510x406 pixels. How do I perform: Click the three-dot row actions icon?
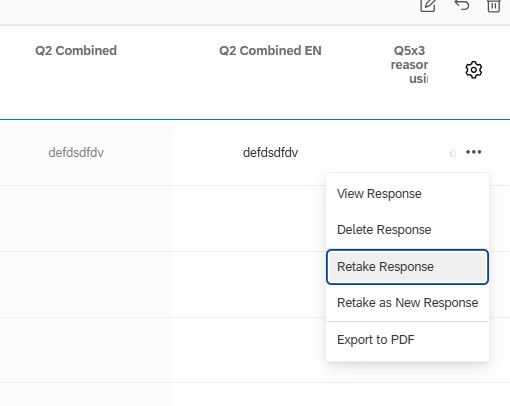pos(474,152)
